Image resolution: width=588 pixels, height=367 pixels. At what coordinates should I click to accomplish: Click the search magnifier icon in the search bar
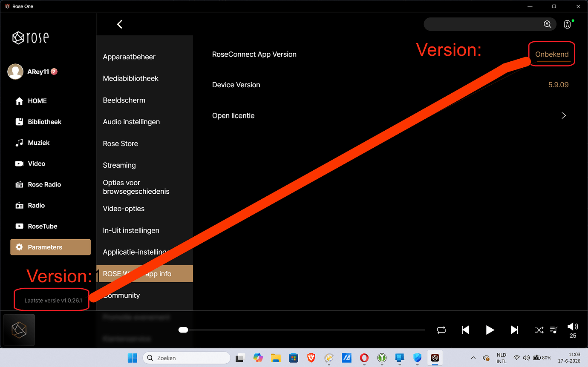[548, 24]
